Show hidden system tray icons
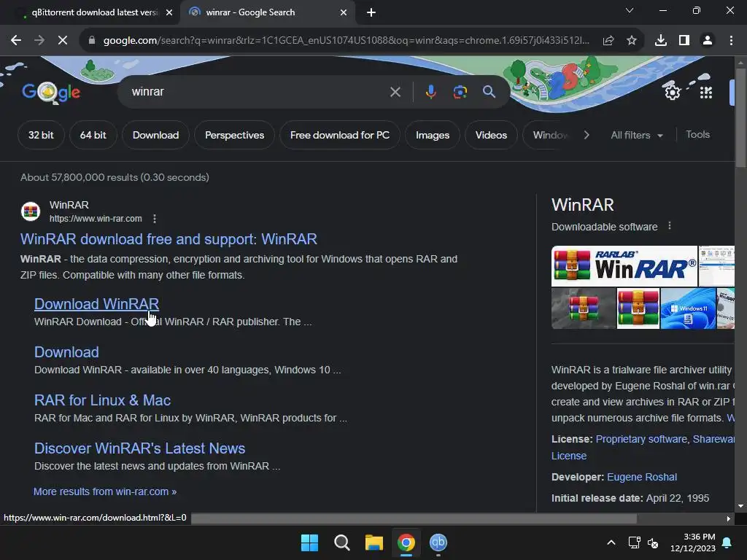This screenshot has height=560, width=747. tap(611, 542)
